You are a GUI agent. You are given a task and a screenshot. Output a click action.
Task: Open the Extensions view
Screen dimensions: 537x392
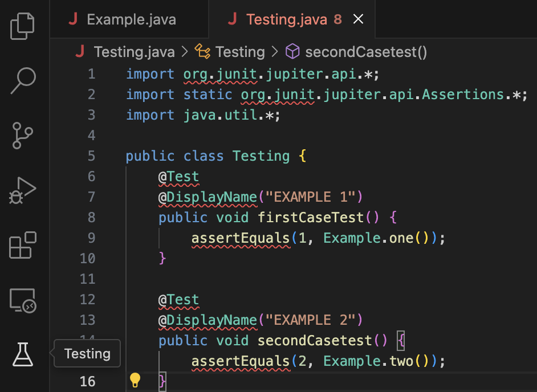pyautogui.click(x=23, y=245)
